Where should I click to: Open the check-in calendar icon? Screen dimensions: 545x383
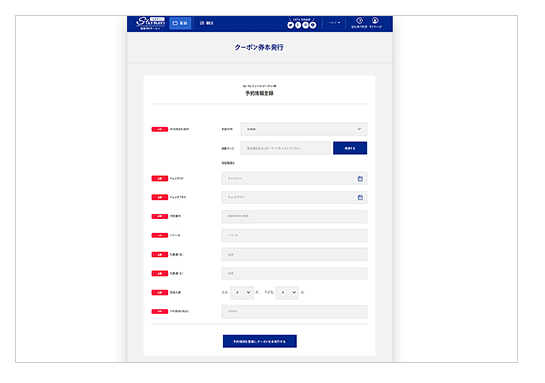360,179
